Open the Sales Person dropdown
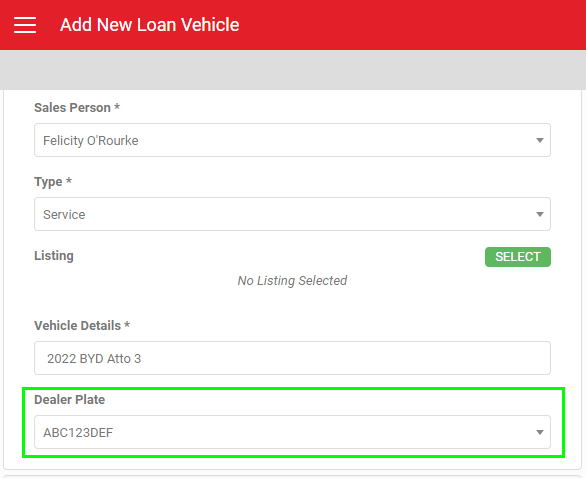Screen dimensions: 586x478 [292, 140]
